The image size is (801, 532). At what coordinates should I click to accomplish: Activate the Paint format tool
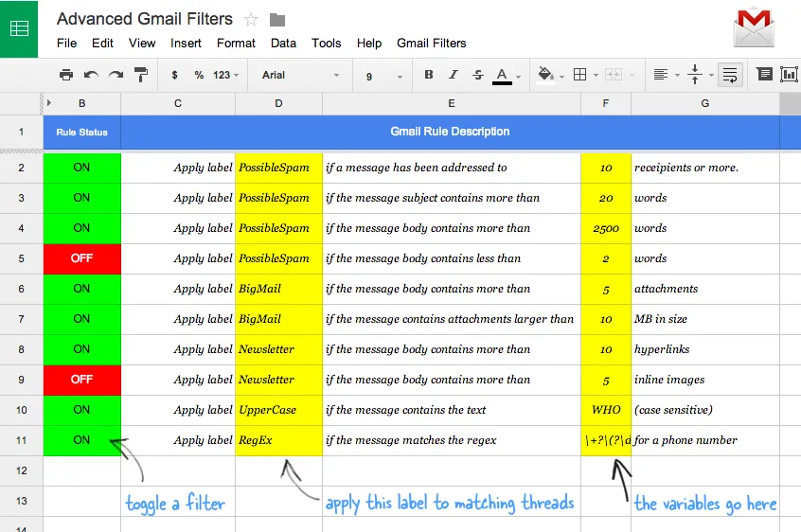(x=141, y=75)
